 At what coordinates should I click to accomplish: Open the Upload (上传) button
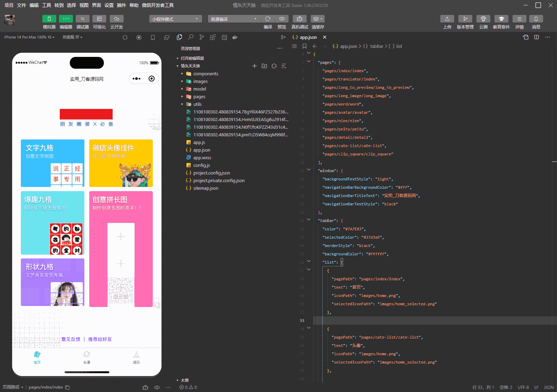click(x=447, y=19)
